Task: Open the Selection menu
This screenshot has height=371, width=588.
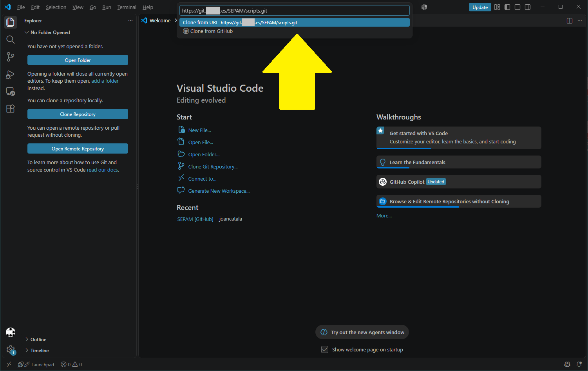Action: [56, 7]
